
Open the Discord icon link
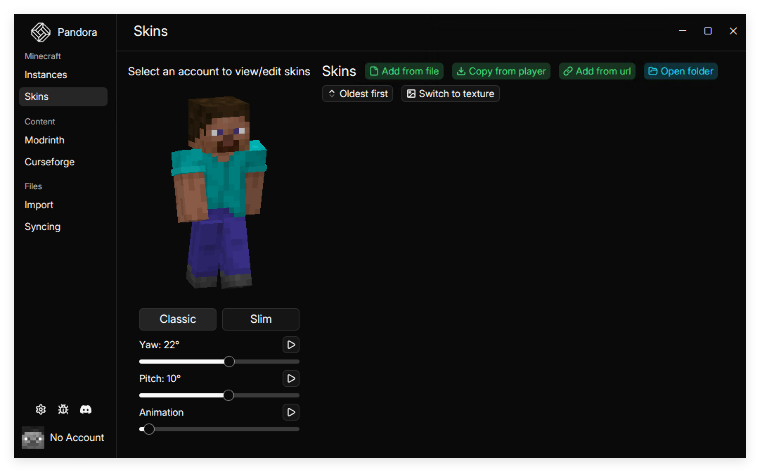(85, 409)
